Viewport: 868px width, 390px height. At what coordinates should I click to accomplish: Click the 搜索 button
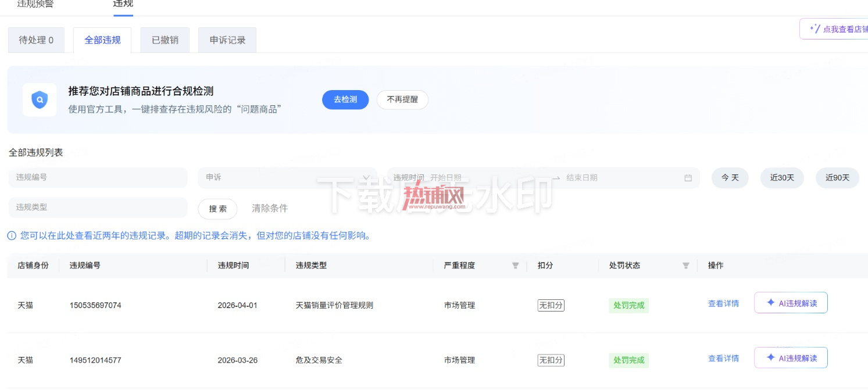[x=217, y=209]
